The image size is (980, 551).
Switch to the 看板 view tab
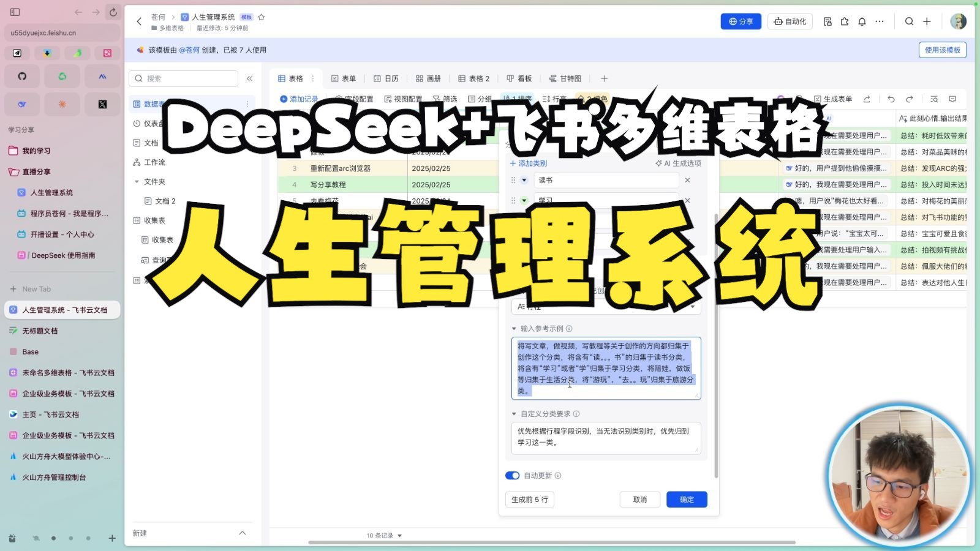click(x=519, y=78)
